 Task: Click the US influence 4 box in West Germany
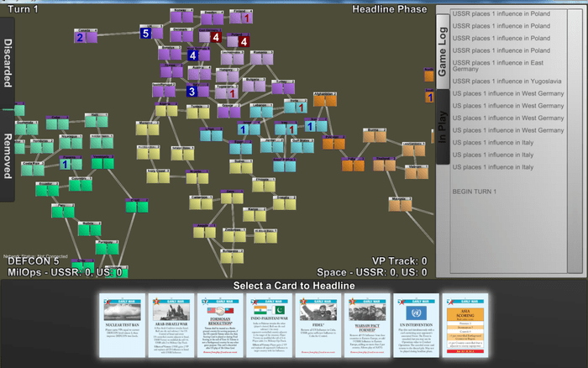[x=192, y=55]
